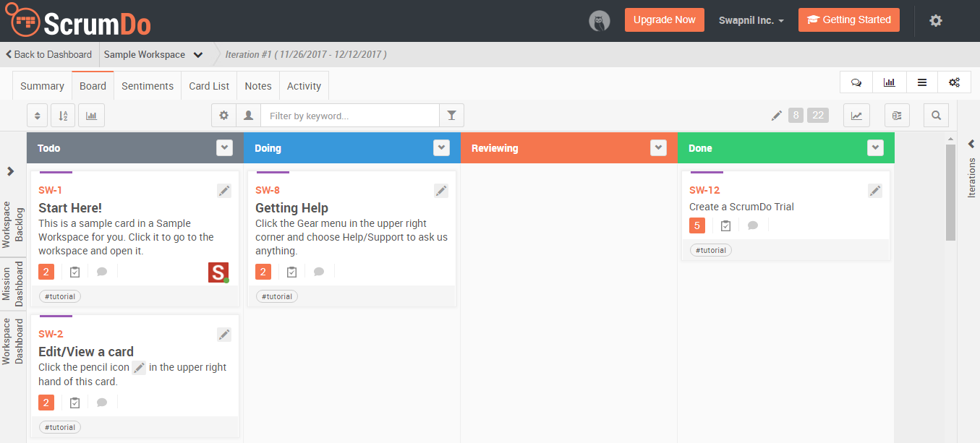This screenshot has width=980, height=443.
Task: Open the Sample Workspace dropdown
Action: (x=154, y=54)
